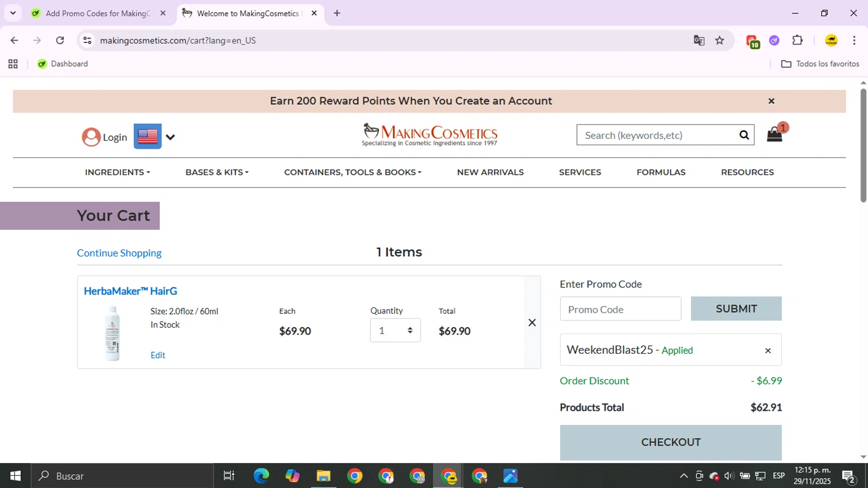Open the shopping cart bag icon
Viewport: 868px width, 488px height.
774,135
